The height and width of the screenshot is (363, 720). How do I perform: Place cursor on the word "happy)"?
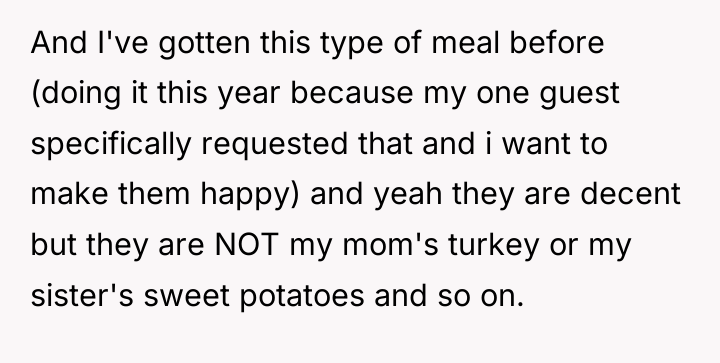250,196
